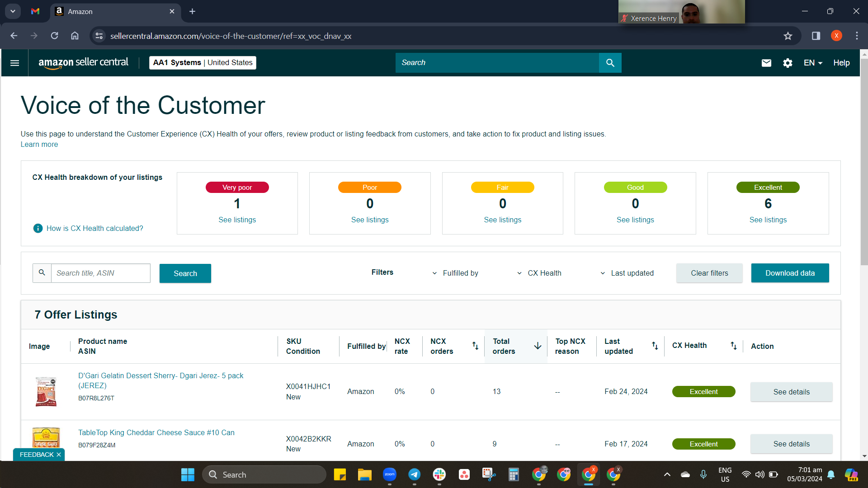Open the Chrome profile avatar
868x488 pixels.
pyautogui.click(x=836, y=36)
